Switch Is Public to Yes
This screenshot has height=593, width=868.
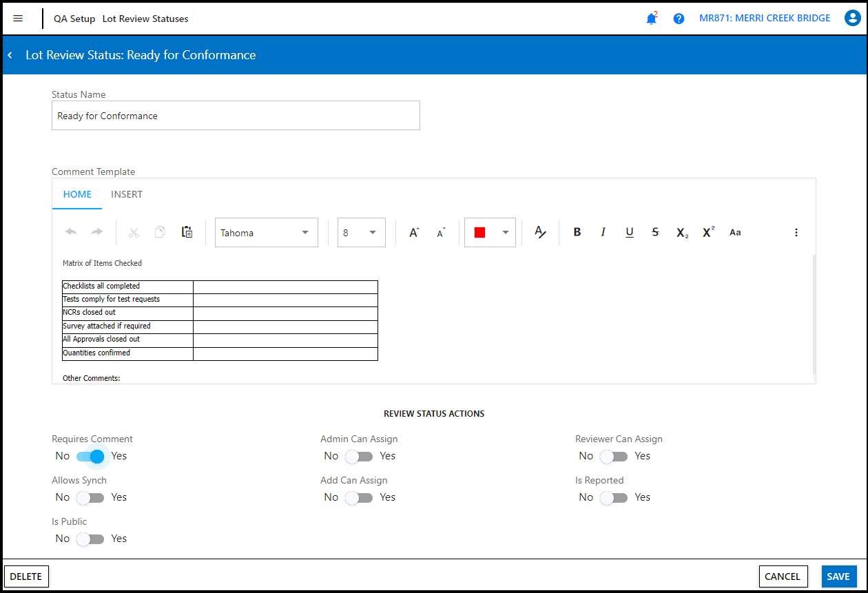click(x=90, y=539)
